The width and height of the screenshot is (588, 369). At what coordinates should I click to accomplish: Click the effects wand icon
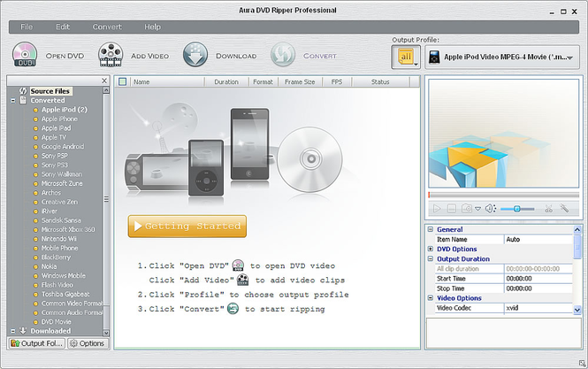[x=564, y=208]
